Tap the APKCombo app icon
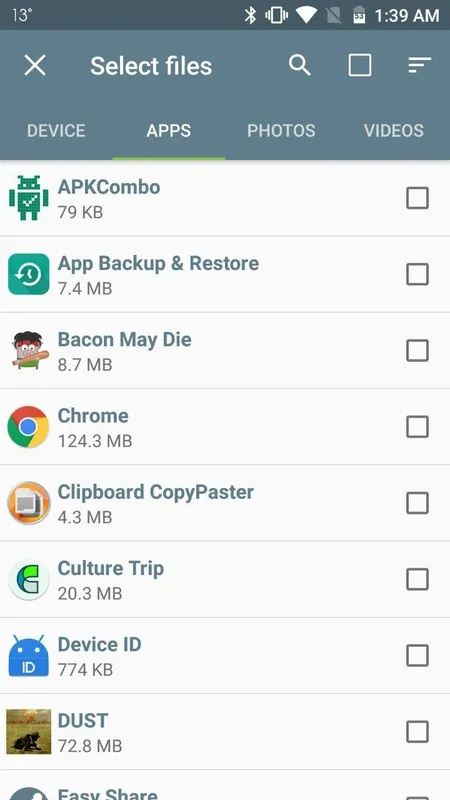 coord(29,197)
